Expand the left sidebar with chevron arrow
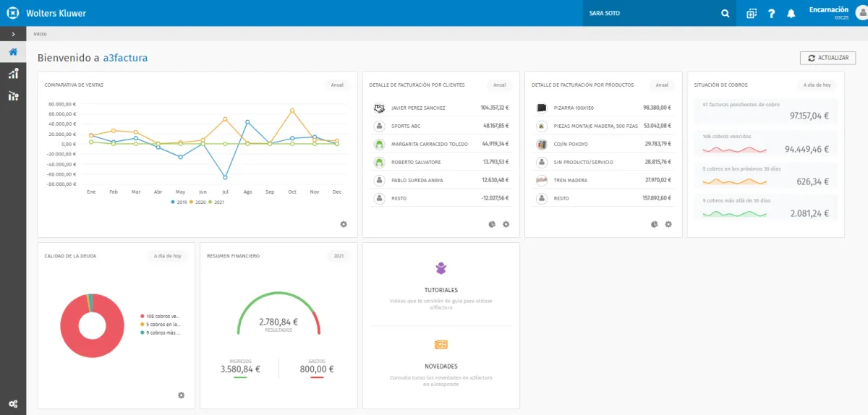This screenshot has width=868, height=415. pos(13,34)
